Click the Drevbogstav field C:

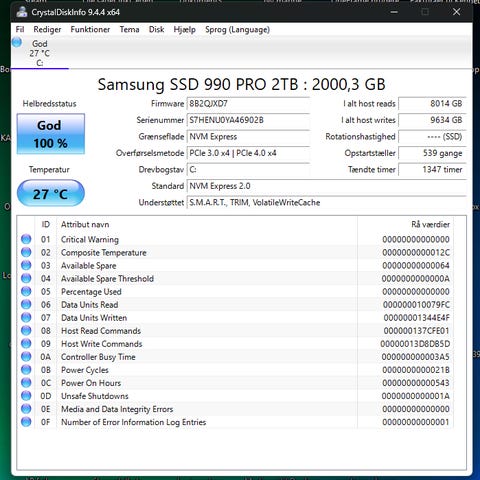point(248,170)
